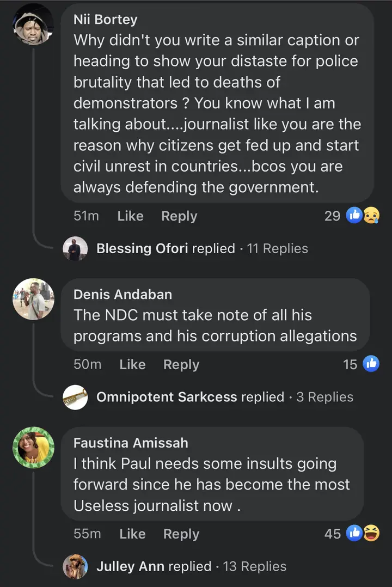Reply to Faustina Amissah's comment
The image size is (392, 587).
pos(181,534)
